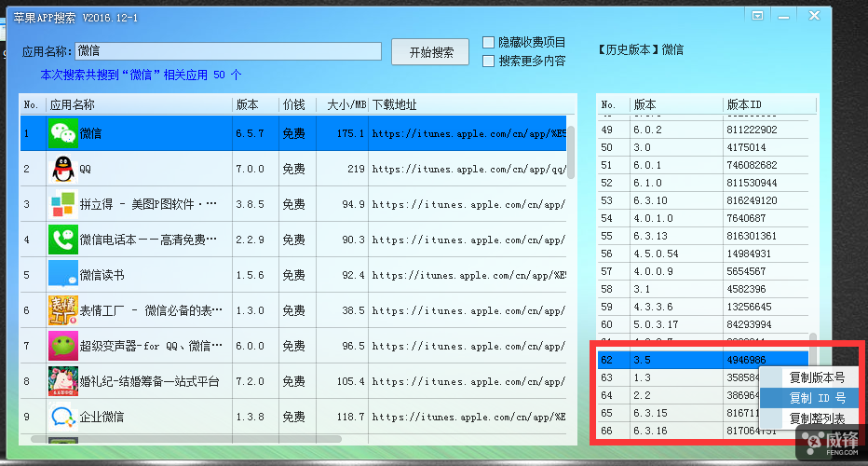Click the 版本 column header in app list
The width and height of the screenshot is (868, 466).
[x=255, y=104]
